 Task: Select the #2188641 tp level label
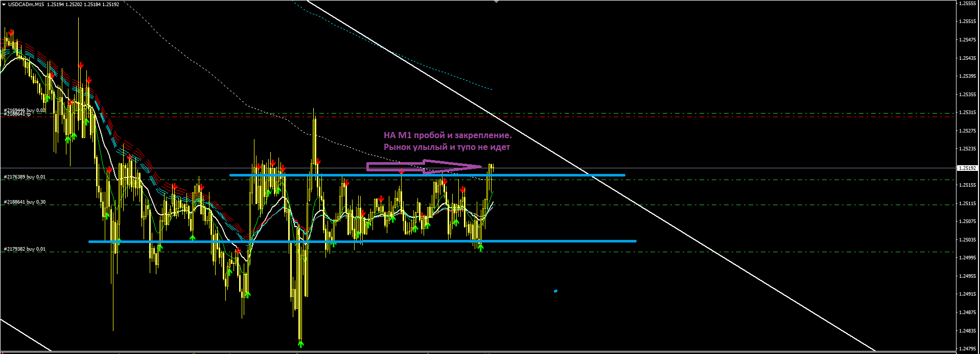pos(17,114)
